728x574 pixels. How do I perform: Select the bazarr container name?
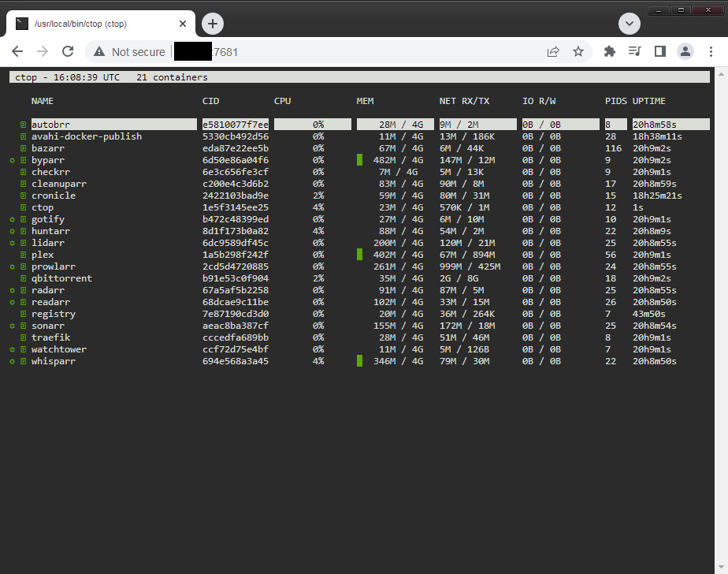[48, 148]
